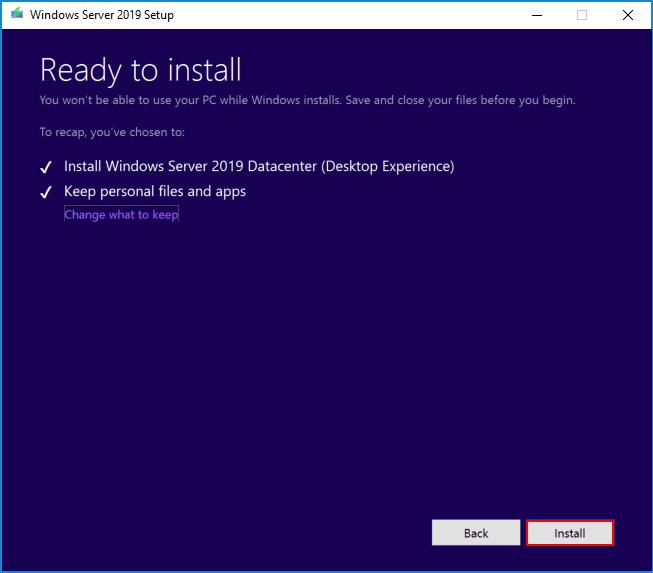The width and height of the screenshot is (653, 573).
Task: Select 'Install Windows Server 2019 Datacenter' recap line
Action: click(x=259, y=166)
